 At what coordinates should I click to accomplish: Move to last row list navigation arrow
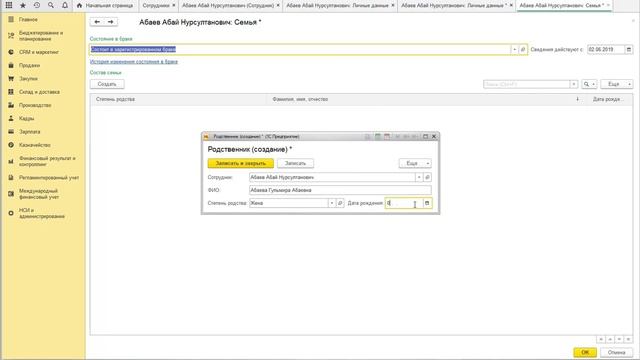(628, 339)
